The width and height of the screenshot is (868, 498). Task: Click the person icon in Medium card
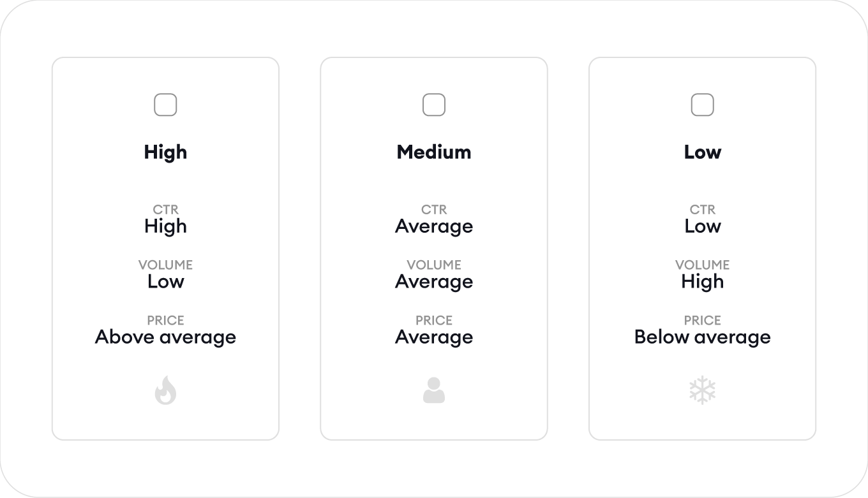tap(434, 390)
